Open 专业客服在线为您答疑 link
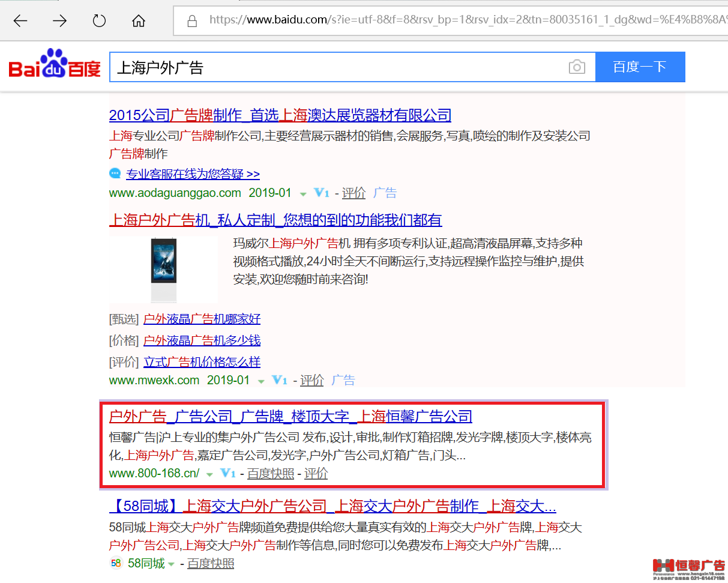The width and height of the screenshot is (728, 583). click(193, 174)
